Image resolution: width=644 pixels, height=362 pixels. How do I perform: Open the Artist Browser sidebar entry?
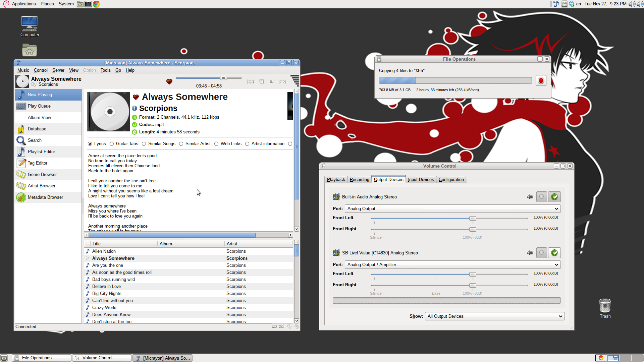48,186
